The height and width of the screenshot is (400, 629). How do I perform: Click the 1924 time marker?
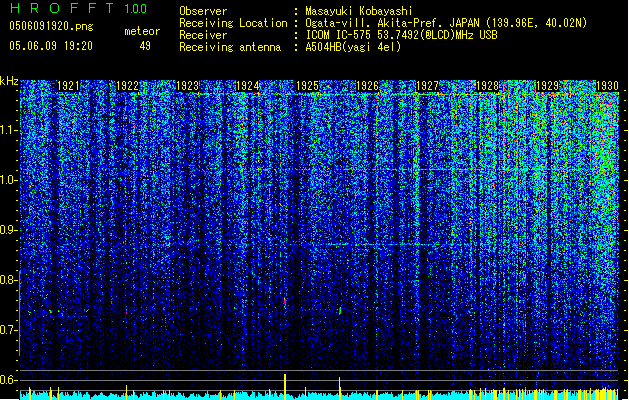248,86
